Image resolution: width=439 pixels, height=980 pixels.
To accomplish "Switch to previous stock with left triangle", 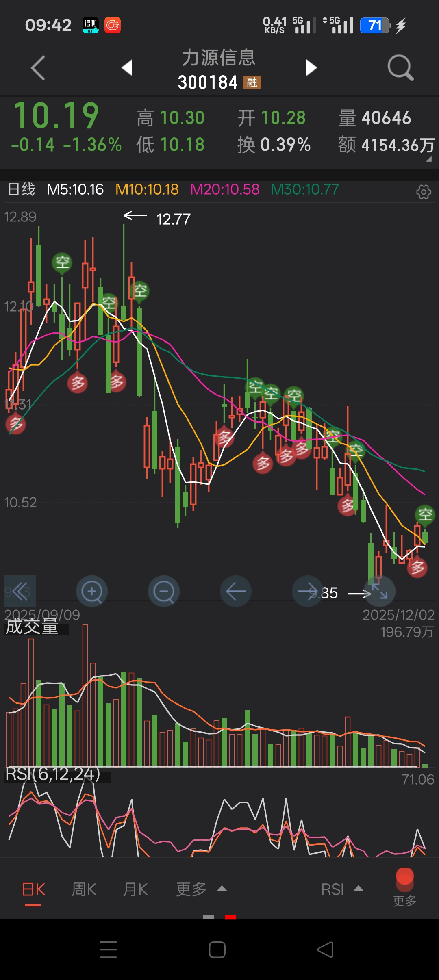I will (x=127, y=67).
